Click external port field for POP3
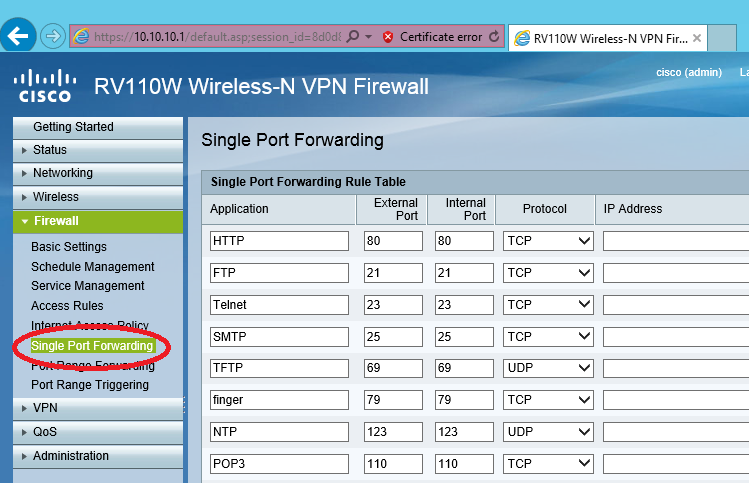Image resolution: width=749 pixels, height=483 pixels. tap(393, 463)
